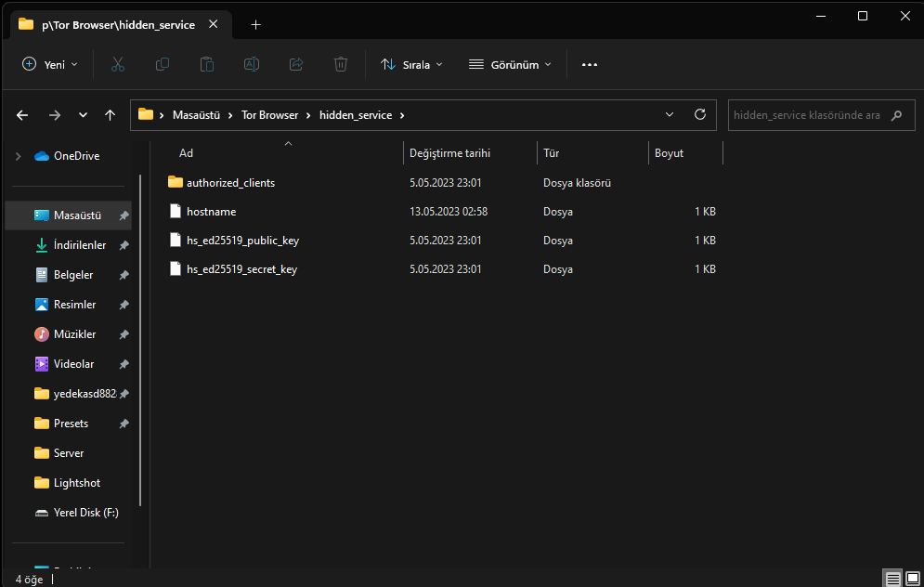The height and width of the screenshot is (587, 924).
Task: Open Yerel Disk (F:) in sidebar
Action: [x=86, y=513]
